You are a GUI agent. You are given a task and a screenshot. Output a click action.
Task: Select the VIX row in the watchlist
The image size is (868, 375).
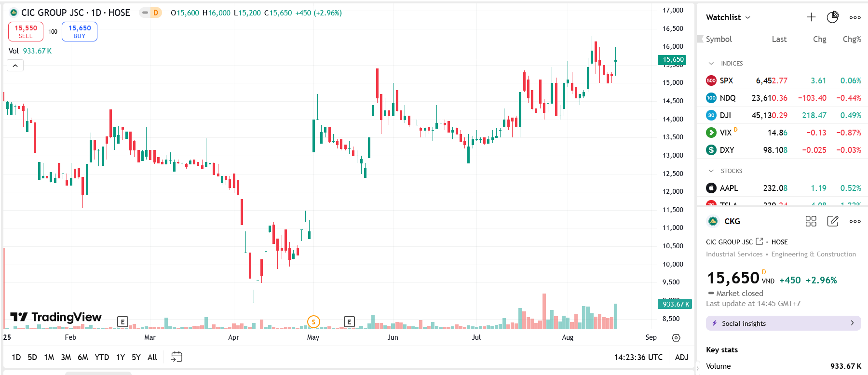[782, 133]
